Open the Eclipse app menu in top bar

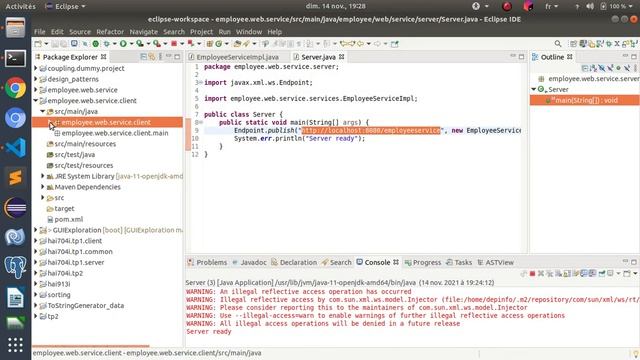point(65,6)
